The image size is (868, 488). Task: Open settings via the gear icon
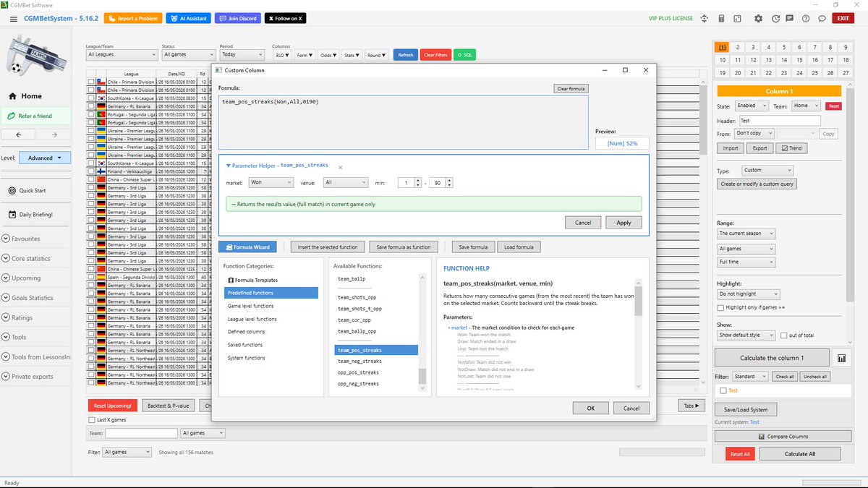click(x=758, y=18)
